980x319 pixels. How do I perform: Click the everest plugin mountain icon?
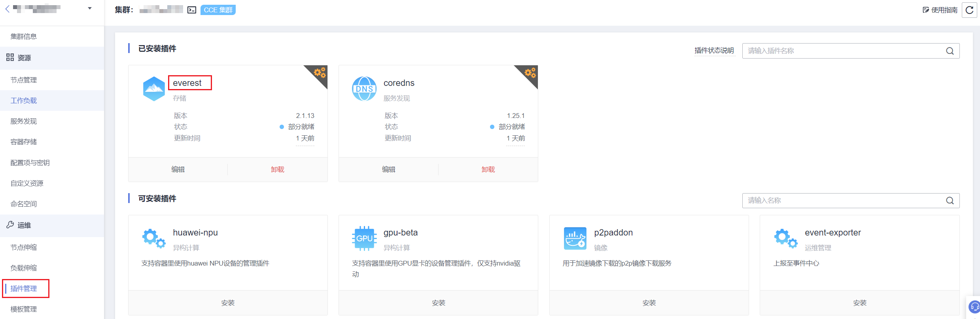coord(154,89)
